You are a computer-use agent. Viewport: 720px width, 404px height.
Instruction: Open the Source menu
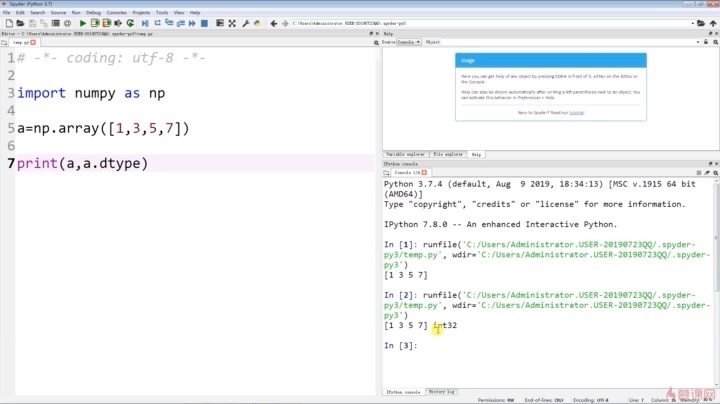coord(58,12)
